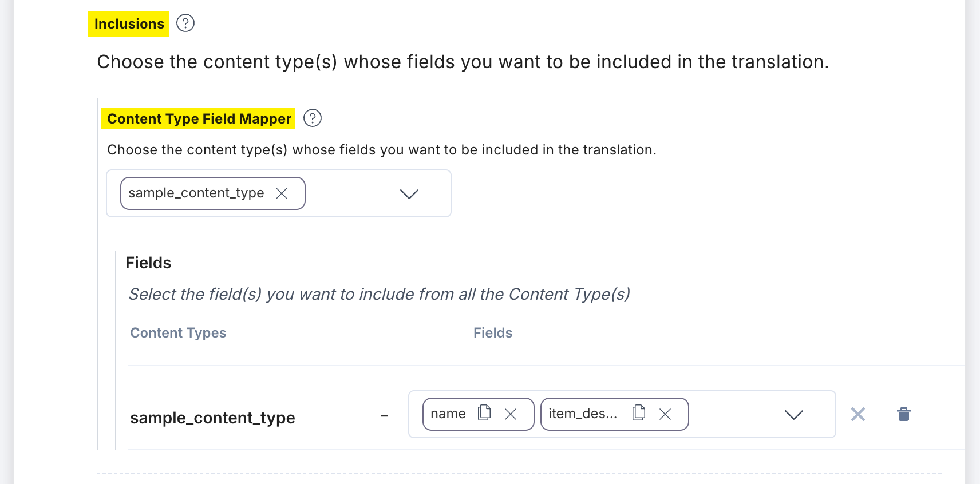Click the sample_content_type tag in selector

pos(196,193)
